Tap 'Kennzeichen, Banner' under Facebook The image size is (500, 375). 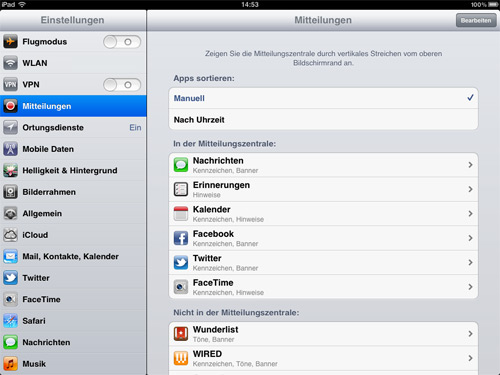(225, 244)
